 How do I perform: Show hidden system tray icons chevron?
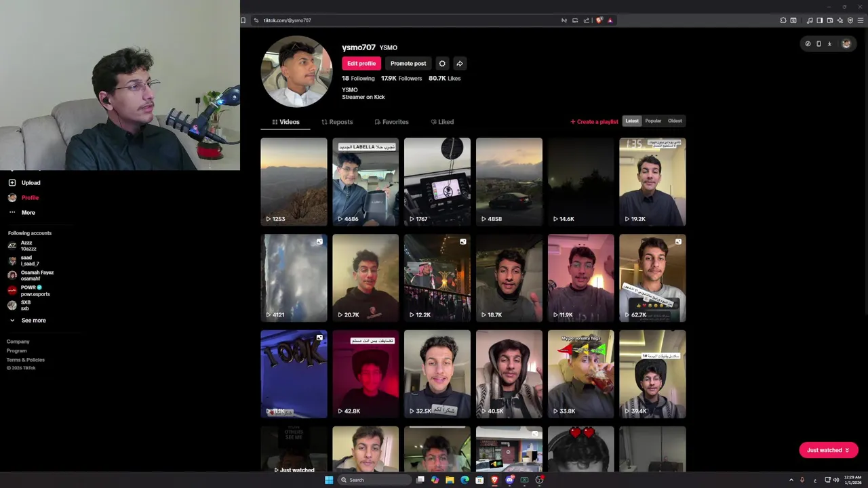791,480
